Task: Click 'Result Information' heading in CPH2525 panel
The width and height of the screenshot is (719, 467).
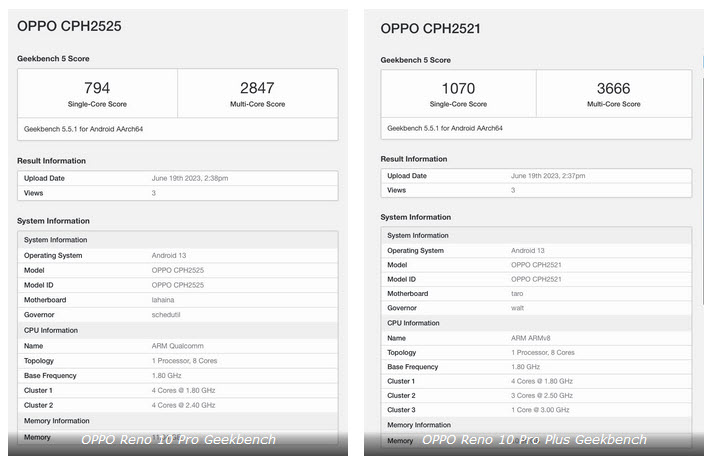Action: point(51,161)
